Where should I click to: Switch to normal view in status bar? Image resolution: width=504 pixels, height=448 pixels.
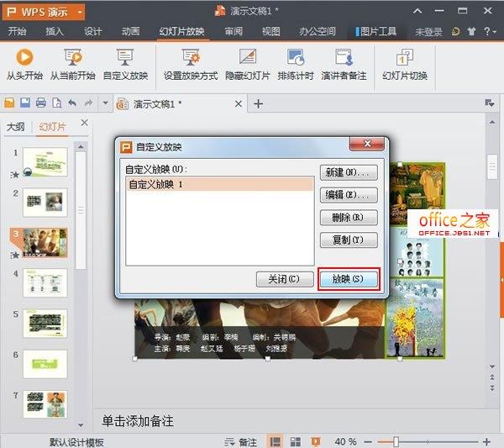(275, 441)
